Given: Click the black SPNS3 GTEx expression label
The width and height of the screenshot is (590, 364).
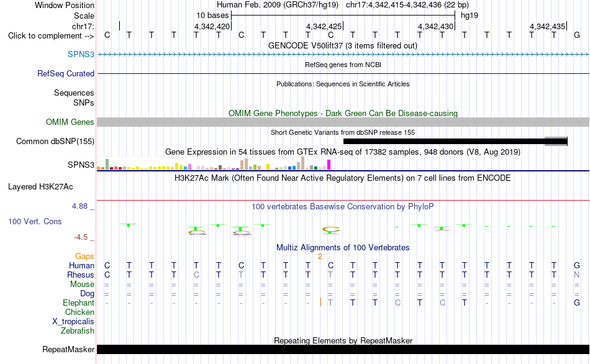Looking at the screenshot, I should click(81, 165).
